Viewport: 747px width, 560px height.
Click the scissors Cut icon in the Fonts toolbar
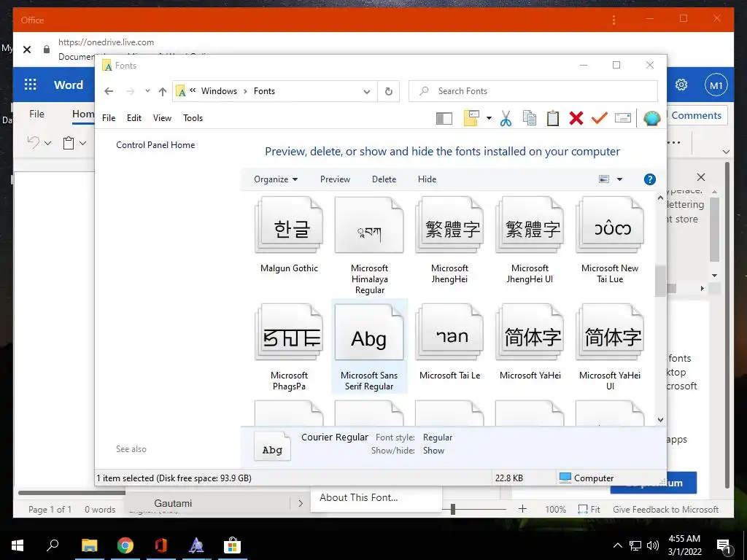click(x=506, y=118)
